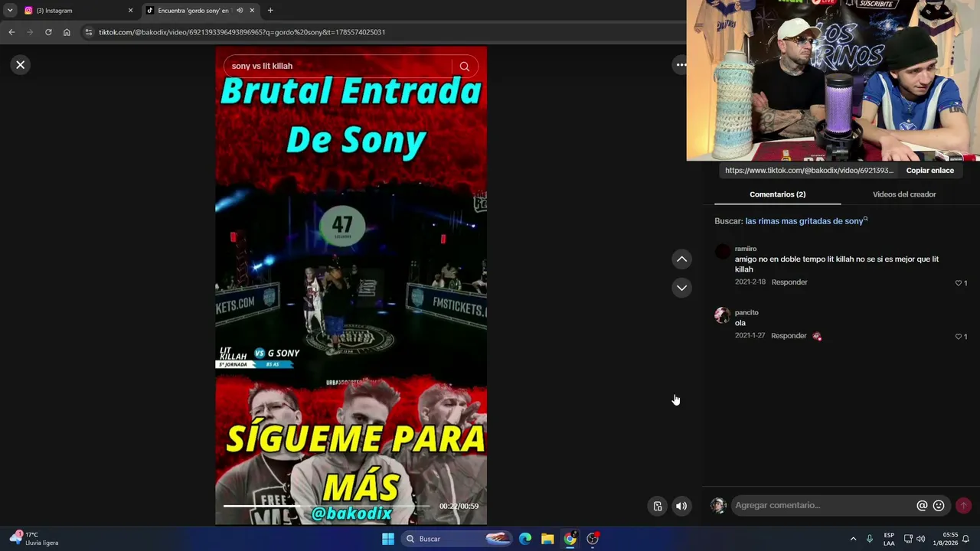Expand the tab search dropdown

pos(10,11)
